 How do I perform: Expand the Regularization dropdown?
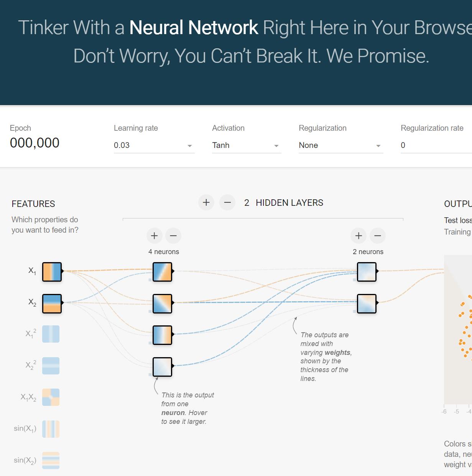[x=340, y=146]
